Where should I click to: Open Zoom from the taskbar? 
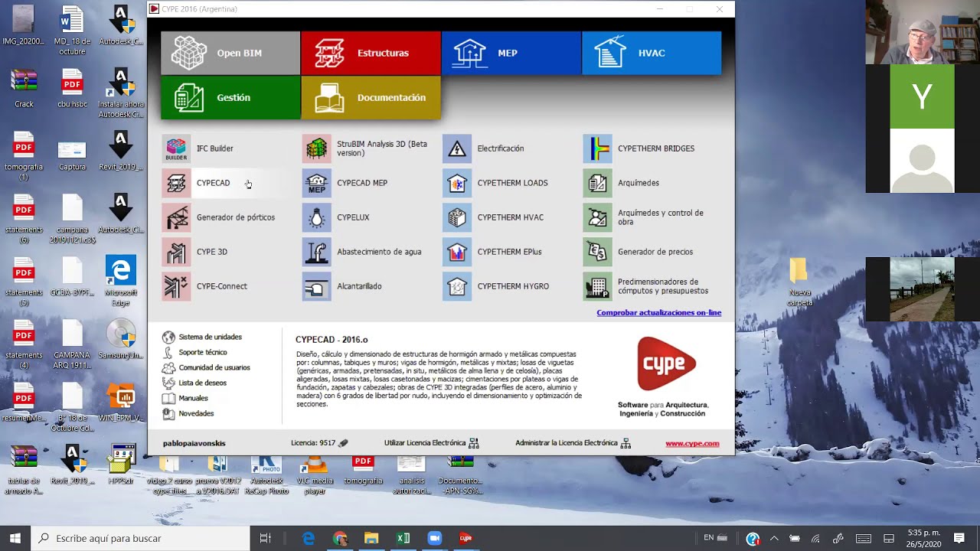(x=434, y=538)
